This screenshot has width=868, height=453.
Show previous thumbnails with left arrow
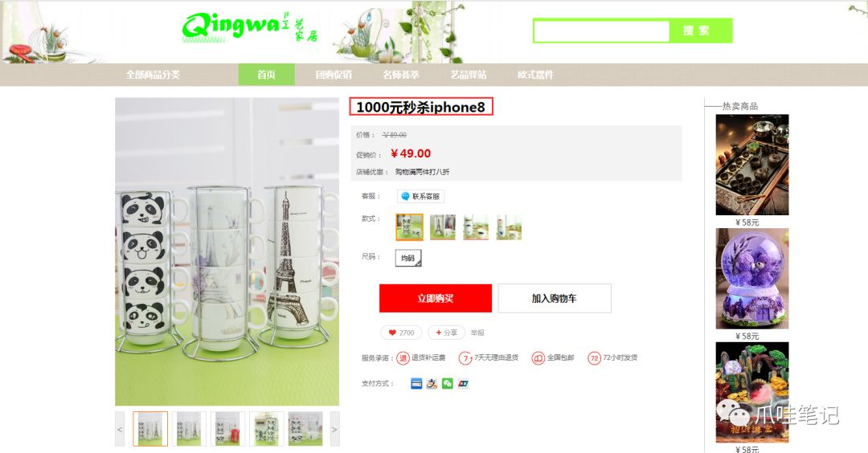[120, 429]
